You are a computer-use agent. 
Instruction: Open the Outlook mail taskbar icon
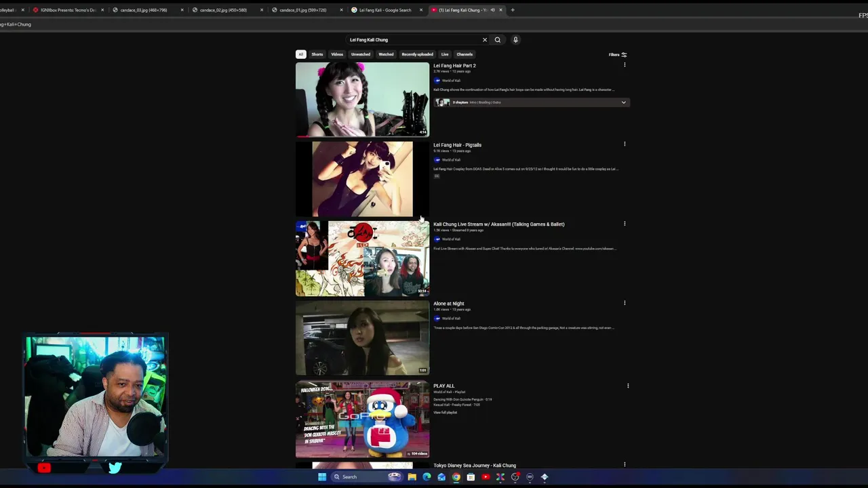[441, 476]
